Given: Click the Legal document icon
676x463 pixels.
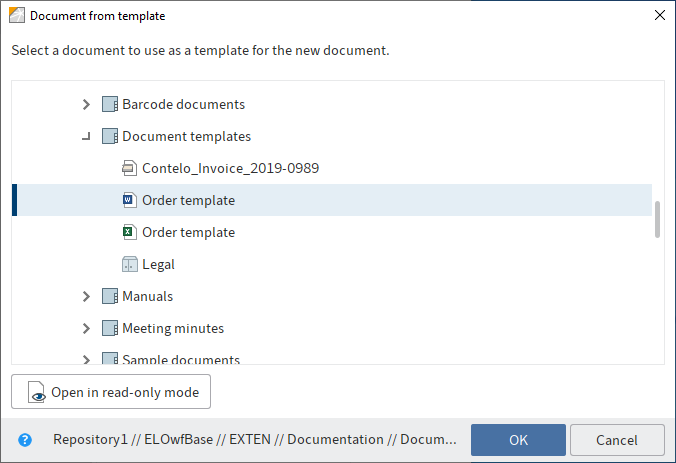Looking at the screenshot, I should pos(128,264).
